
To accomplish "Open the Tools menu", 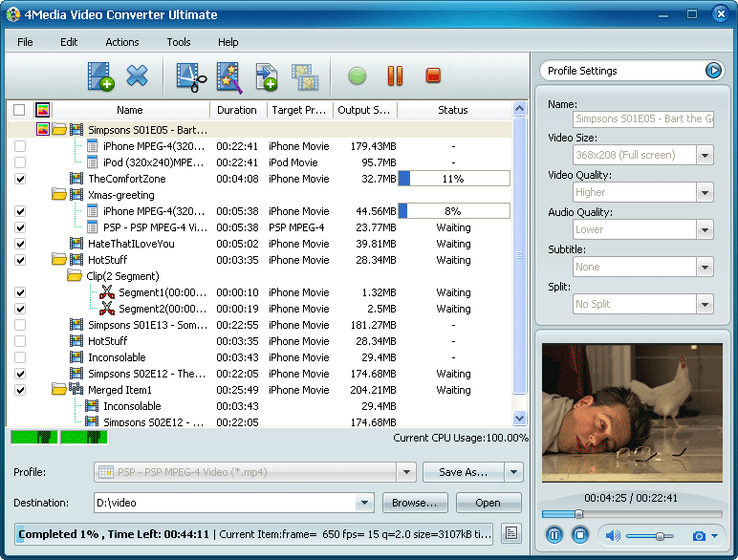I will 179,42.
